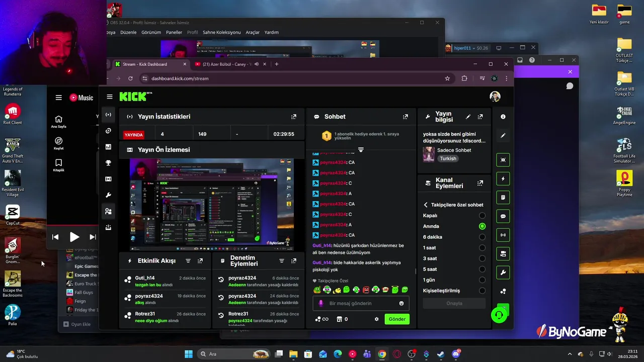The width and height of the screenshot is (644, 362).
Task: Go back from Takipçilere özel sohbet
Action: coord(426,205)
